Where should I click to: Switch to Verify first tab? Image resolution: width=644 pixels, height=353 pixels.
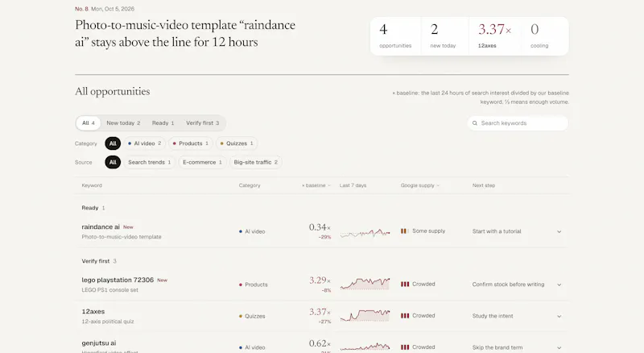point(203,123)
